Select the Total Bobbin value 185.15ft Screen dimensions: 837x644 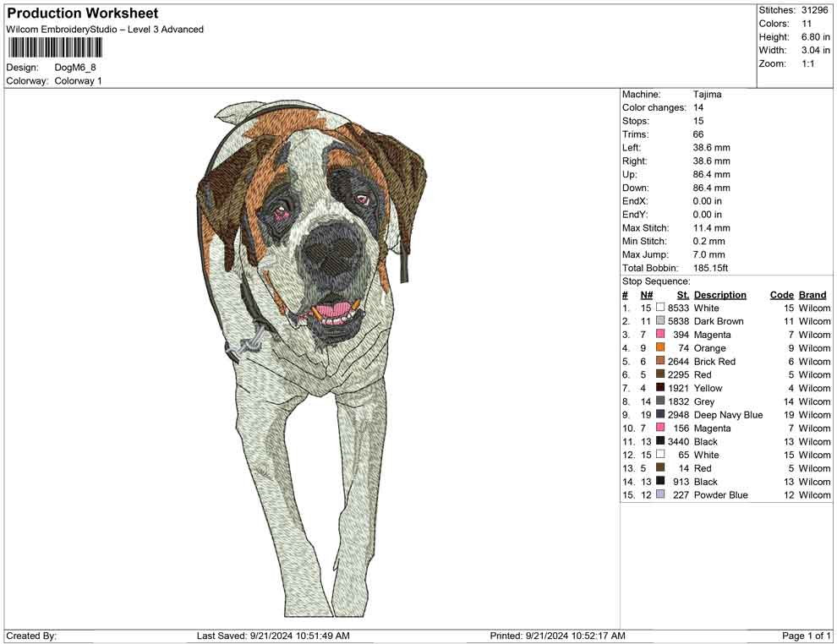[x=714, y=267]
